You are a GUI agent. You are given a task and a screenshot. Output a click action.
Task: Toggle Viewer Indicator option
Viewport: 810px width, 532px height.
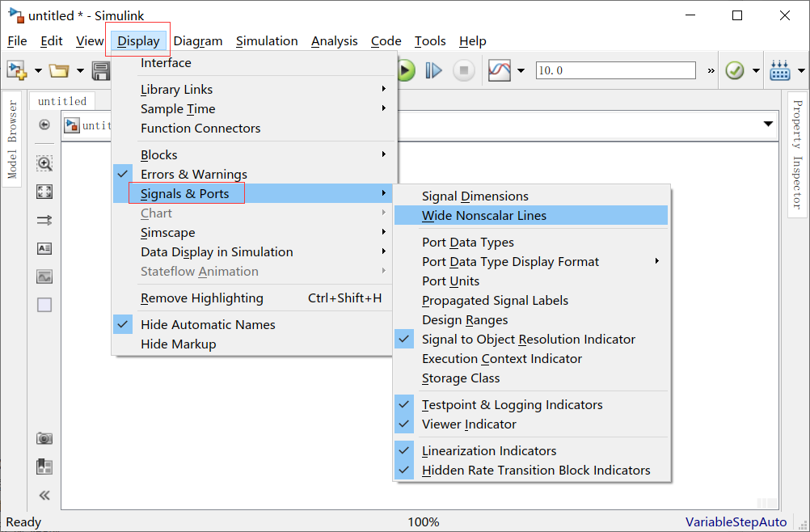point(531,424)
